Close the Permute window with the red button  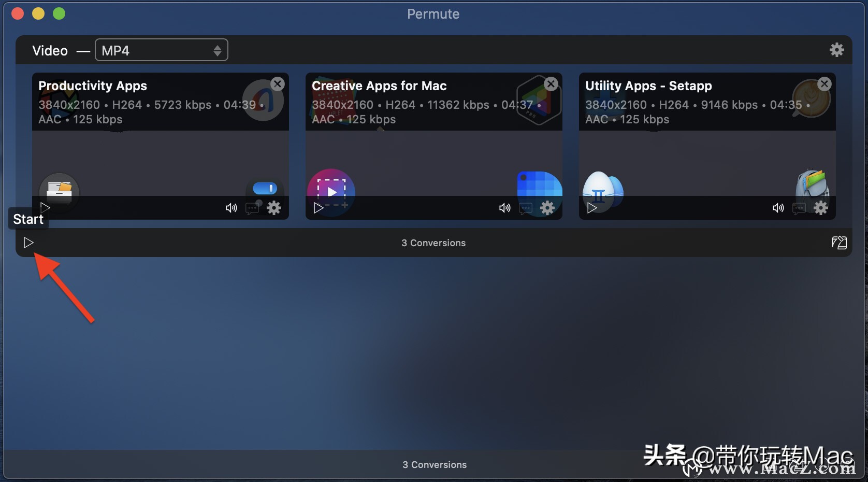tap(18, 13)
